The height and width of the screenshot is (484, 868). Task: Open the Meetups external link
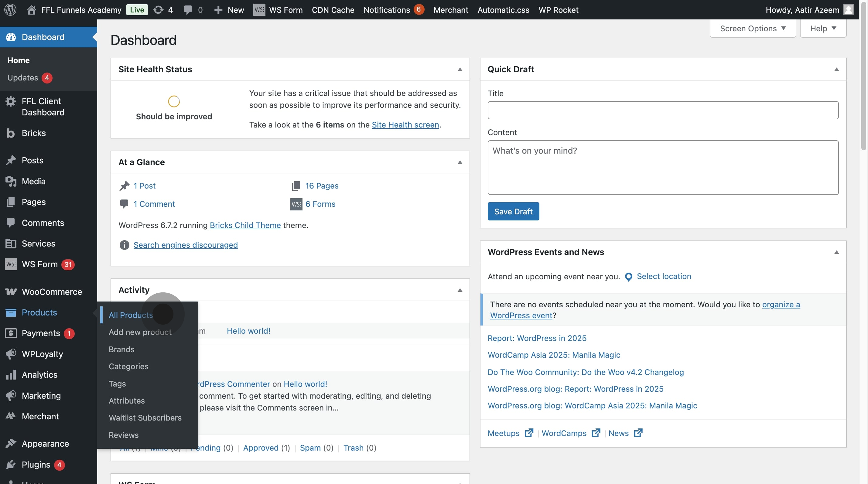[x=511, y=433]
